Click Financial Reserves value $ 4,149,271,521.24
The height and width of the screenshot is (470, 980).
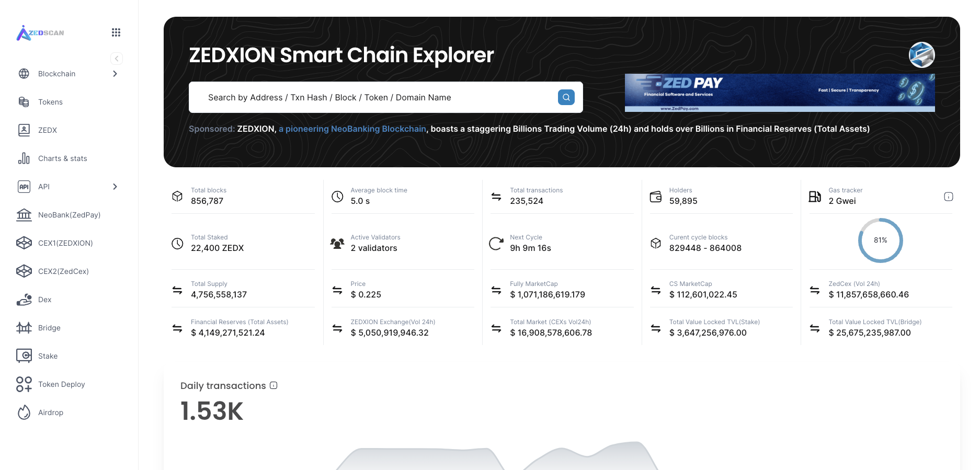pyautogui.click(x=228, y=333)
